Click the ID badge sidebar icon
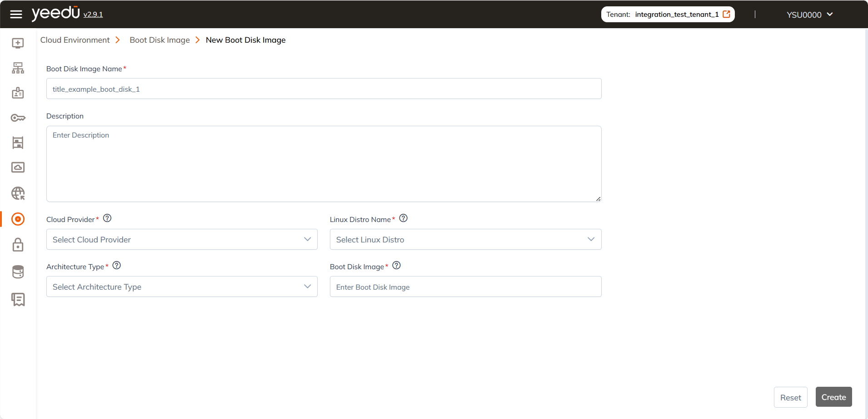This screenshot has height=419, width=868. [18, 93]
